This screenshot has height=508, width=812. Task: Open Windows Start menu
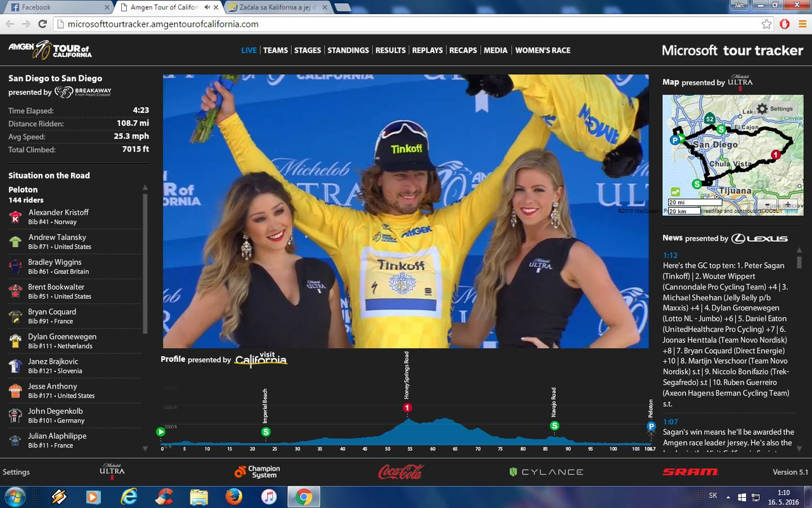pos(14,497)
